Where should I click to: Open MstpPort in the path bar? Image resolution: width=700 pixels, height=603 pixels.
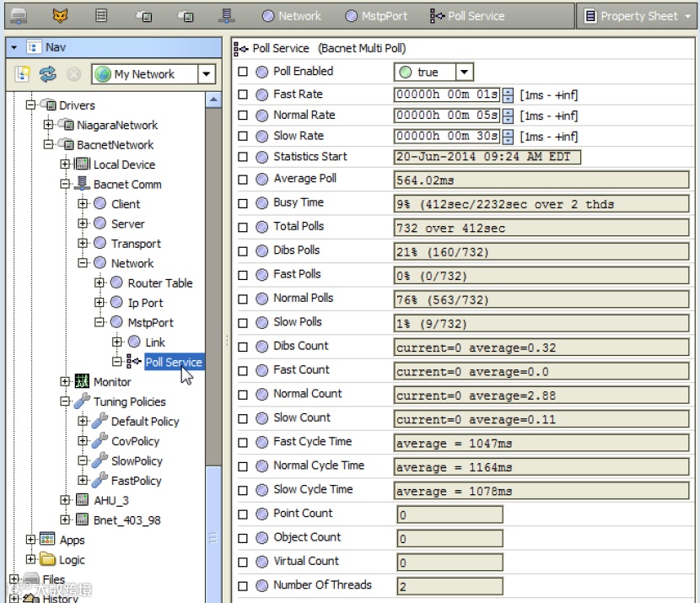[x=376, y=16]
